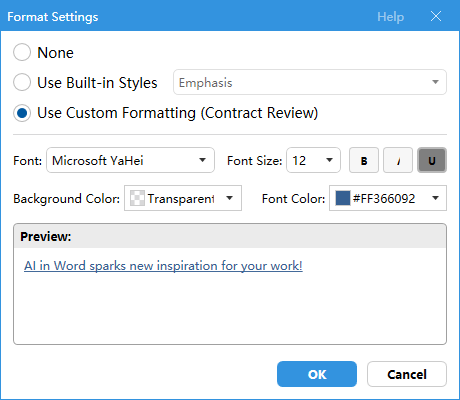This screenshot has height=400, width=460.
Task: Open the Background Color dropdown
Action: [183, 198]
